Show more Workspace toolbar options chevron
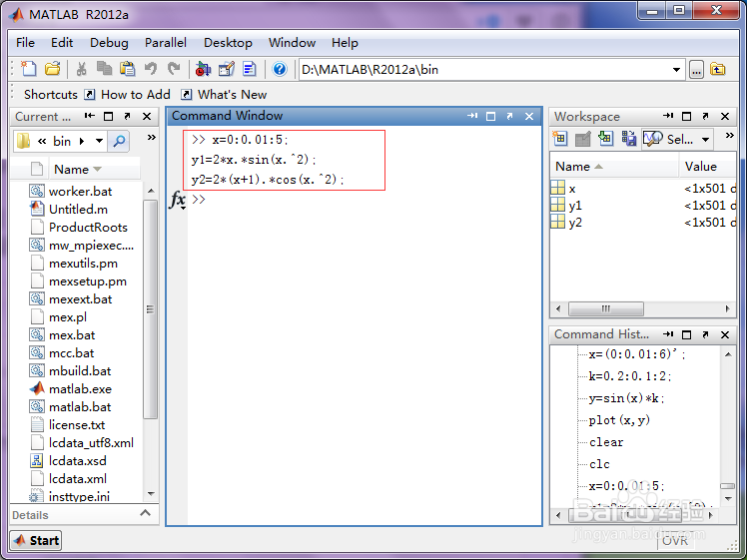 pyautogui.click(x=729, y=136)
